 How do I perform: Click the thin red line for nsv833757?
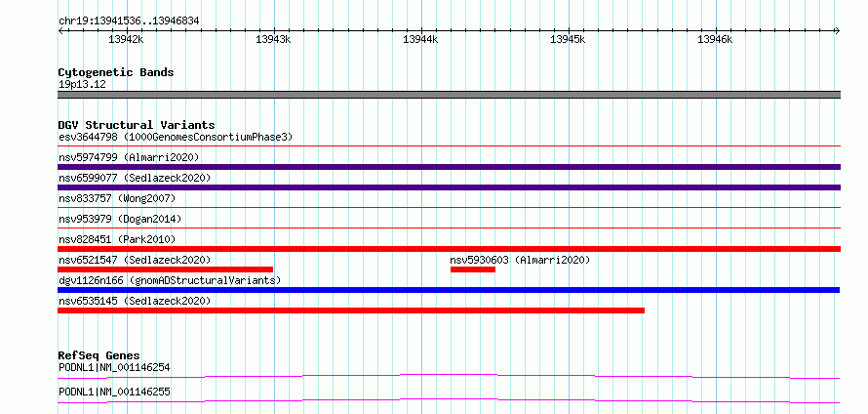point(449,208)
